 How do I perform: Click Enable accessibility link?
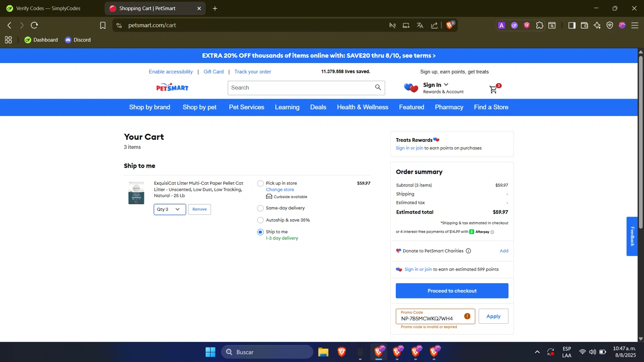click(171, 72)
